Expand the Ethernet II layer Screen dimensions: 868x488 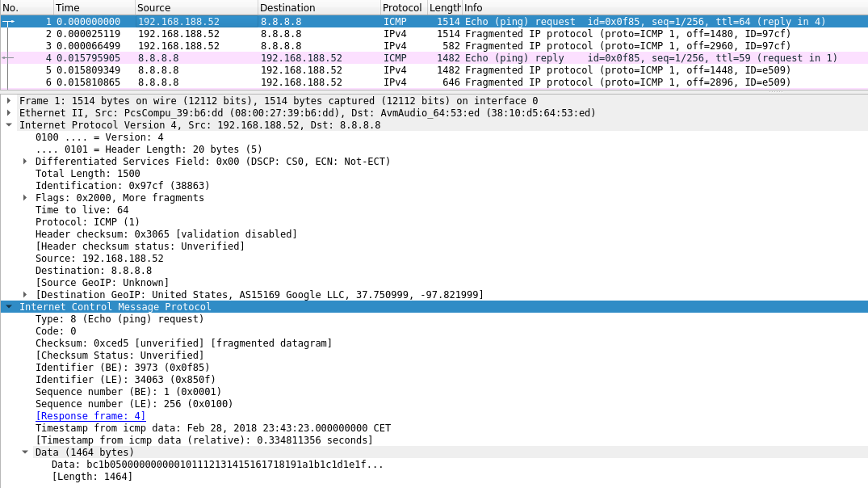[x=9, y=113]
